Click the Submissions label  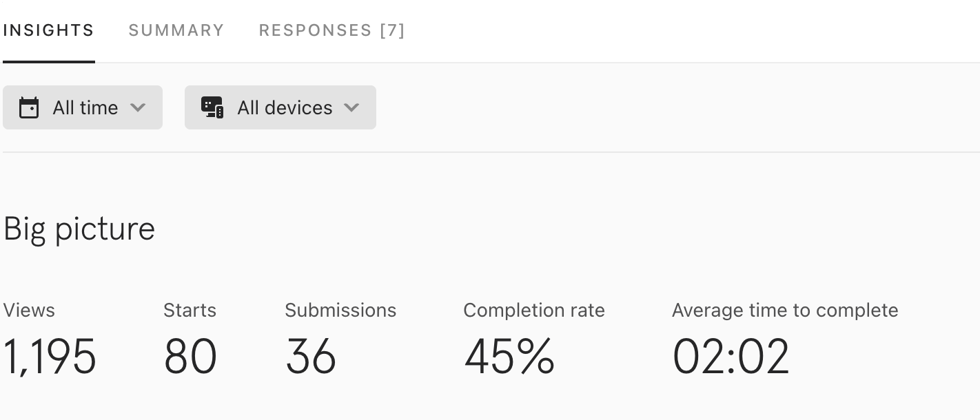pyautogui.click(x=340, y=311)
